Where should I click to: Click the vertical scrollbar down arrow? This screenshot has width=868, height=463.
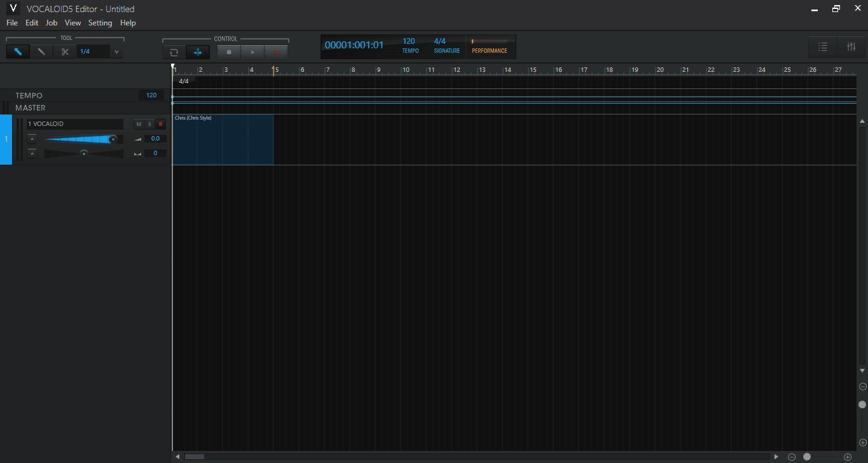862,370
